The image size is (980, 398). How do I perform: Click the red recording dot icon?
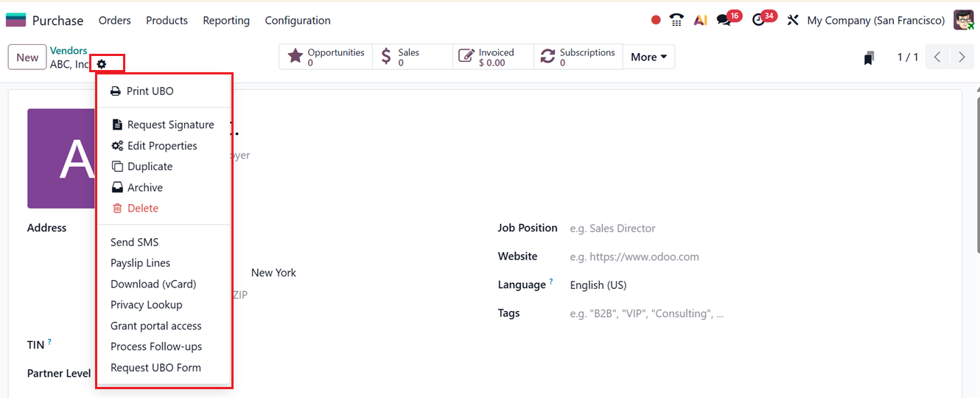656,20
